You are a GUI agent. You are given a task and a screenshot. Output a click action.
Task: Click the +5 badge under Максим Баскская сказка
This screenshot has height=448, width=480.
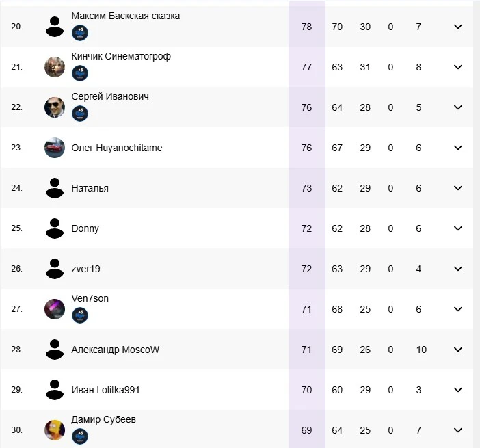80,33
